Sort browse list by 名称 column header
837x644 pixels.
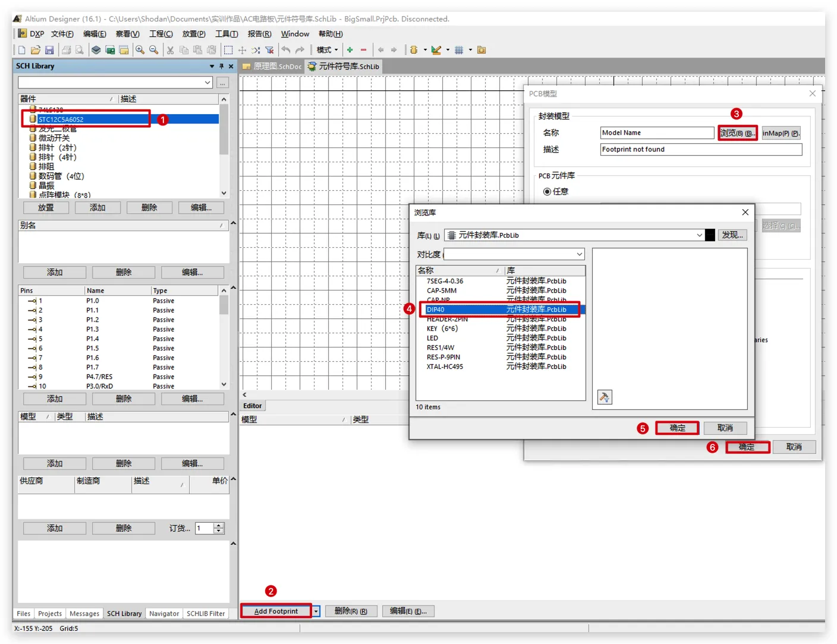[460, 270]
